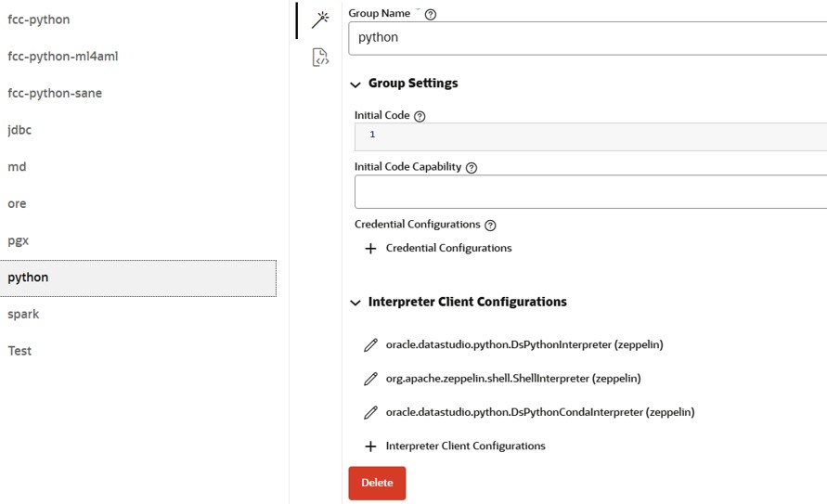827x504 pixels.
Task: Show help for Credential Configurations
Action: click(x=490, y=225)
